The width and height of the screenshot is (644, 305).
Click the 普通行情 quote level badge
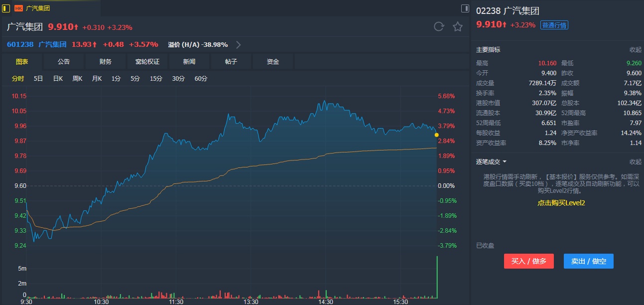[554, 25]
